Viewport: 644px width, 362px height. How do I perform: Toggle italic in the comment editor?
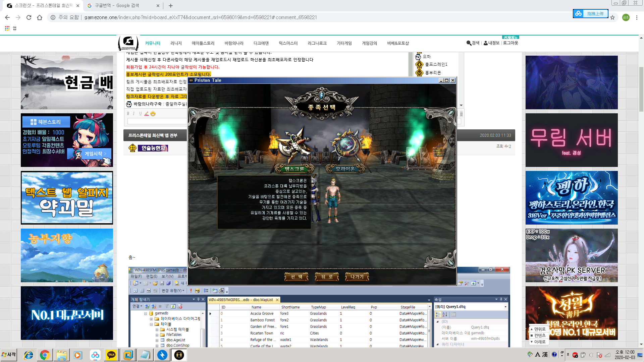(134, 114)
